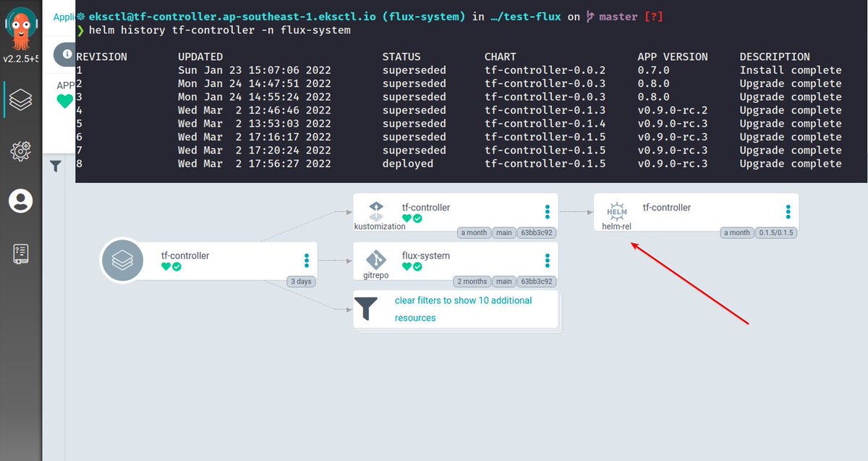Click chart tf-controller-0.1.4 in revision 5 row
This screenshot has width=868, height=461.
tap(545, 124)
